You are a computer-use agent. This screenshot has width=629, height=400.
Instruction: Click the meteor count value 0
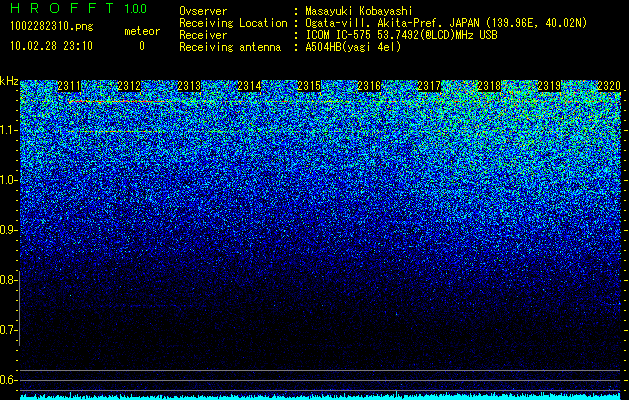(x=142, y=46)
